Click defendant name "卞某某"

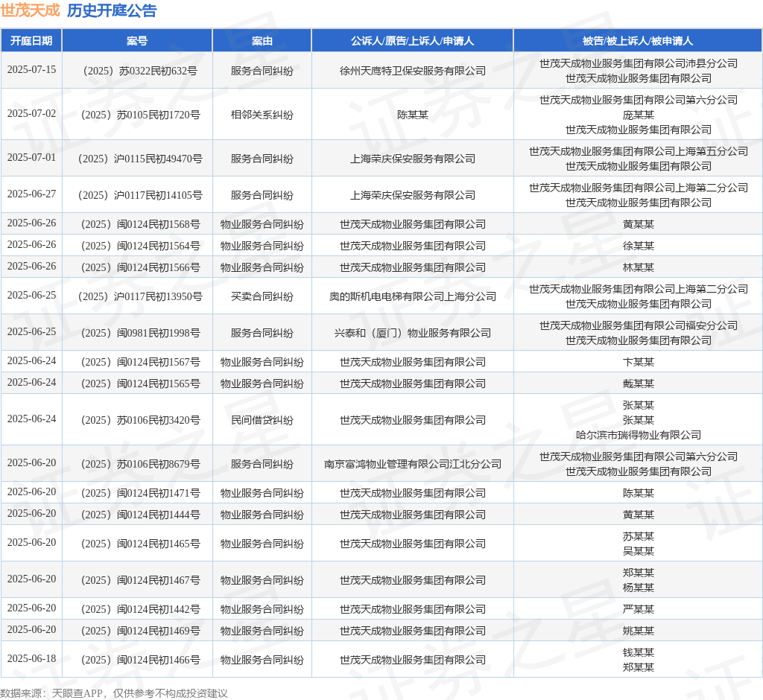(x=639, y=362)
